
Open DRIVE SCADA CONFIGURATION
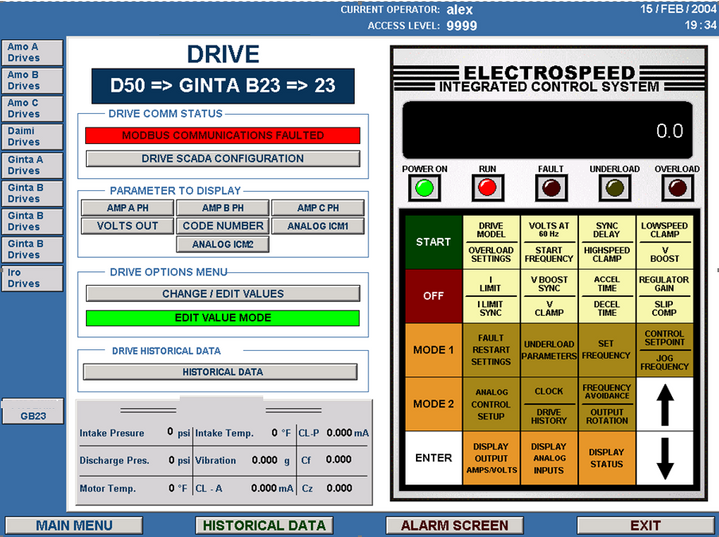pos(223,159)
